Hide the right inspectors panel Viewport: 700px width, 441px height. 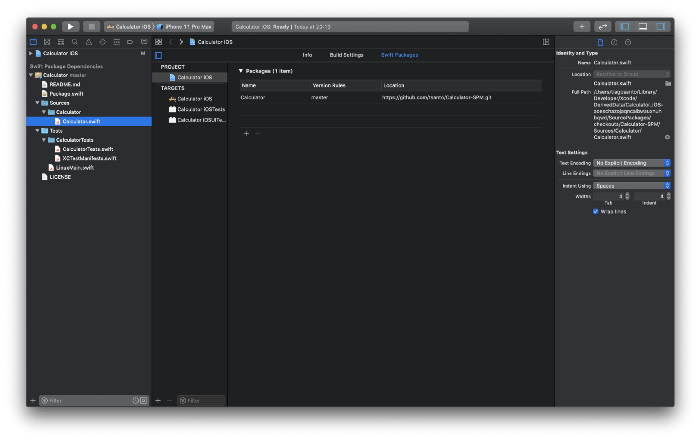point(660,26)
